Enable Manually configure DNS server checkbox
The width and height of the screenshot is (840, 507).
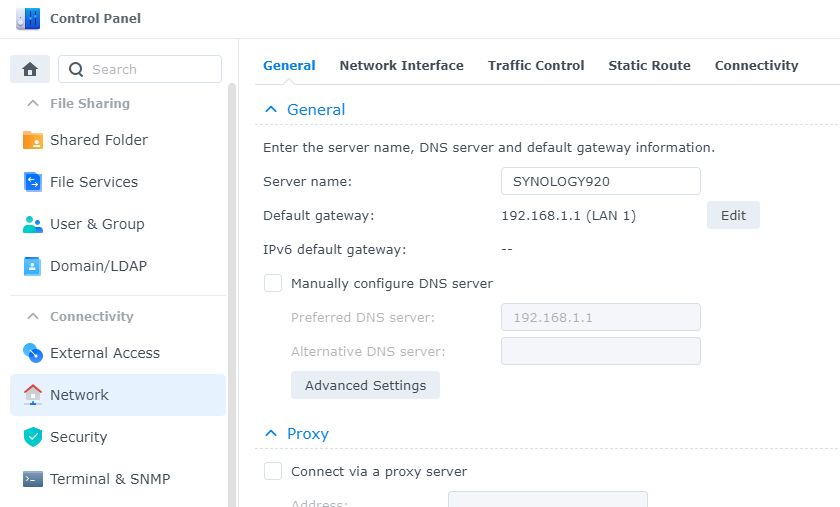(x=273, y=283)
